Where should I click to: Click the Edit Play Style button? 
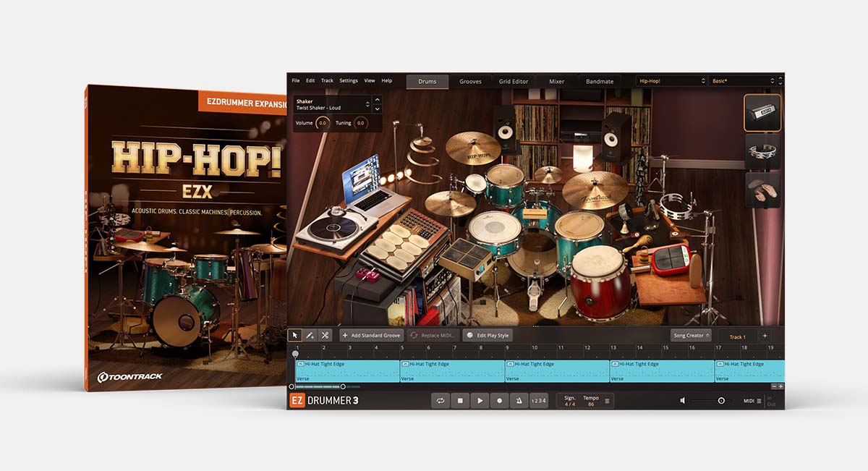tap(488, 336)
